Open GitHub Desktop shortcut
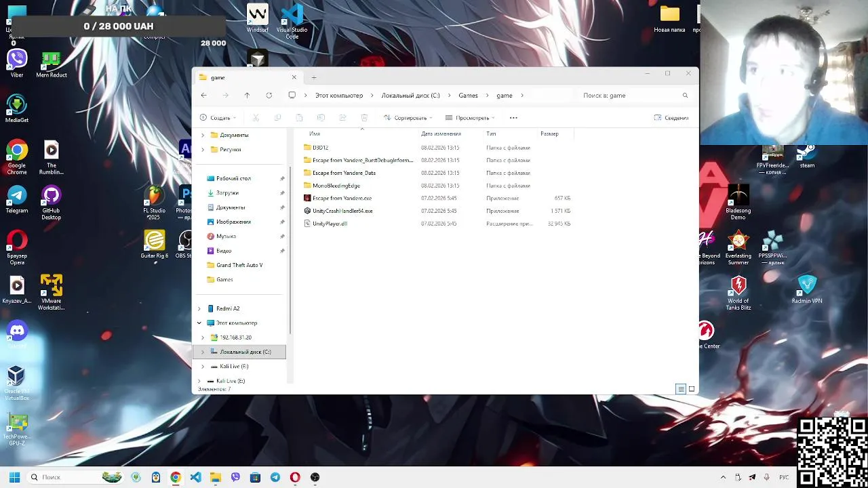This screenshot has height=488, width=868. click(51, 203)
